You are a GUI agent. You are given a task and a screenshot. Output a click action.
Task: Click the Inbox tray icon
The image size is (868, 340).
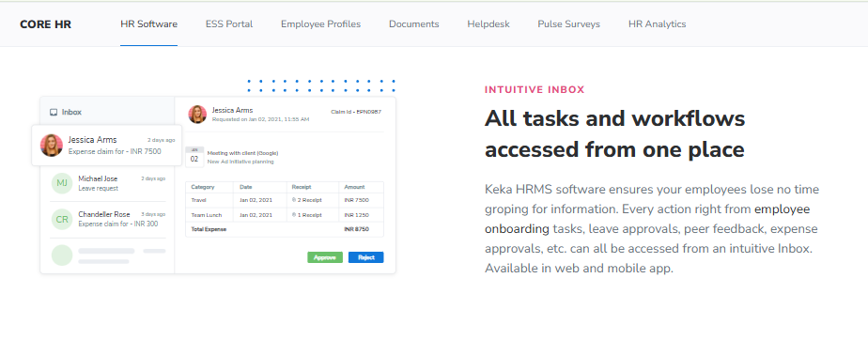click(x=54, y=112)
